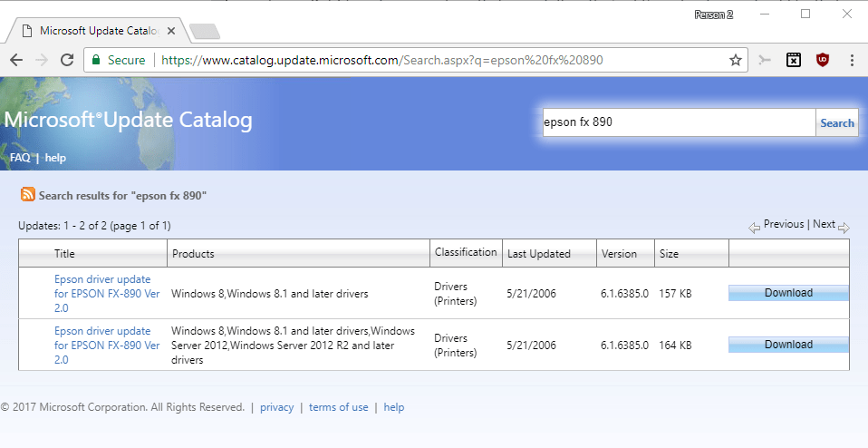The width and height of the screenshot is (868, 448).
Task: Sort results by Last Updated column
Action: [538, 254]
